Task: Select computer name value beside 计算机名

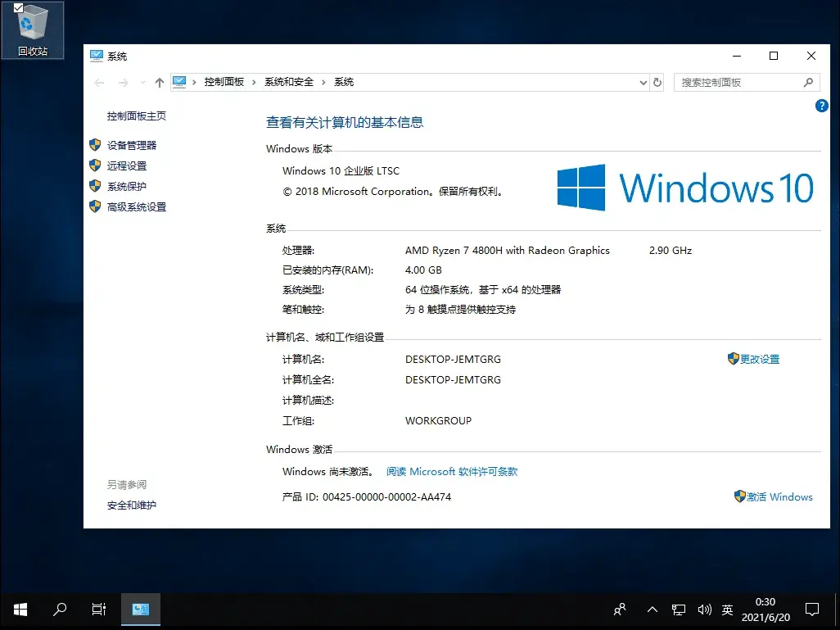Action: (x=453, y=359)
